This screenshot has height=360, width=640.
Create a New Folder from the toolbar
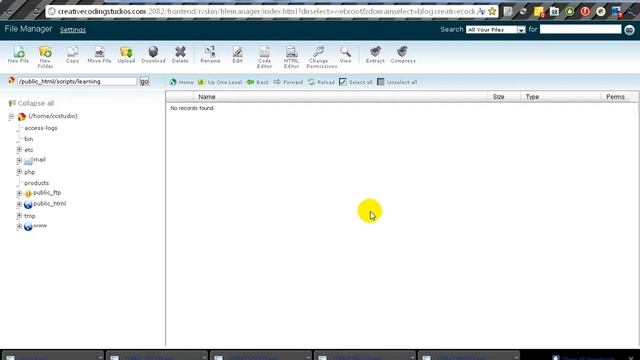click(x=45, y=57)
